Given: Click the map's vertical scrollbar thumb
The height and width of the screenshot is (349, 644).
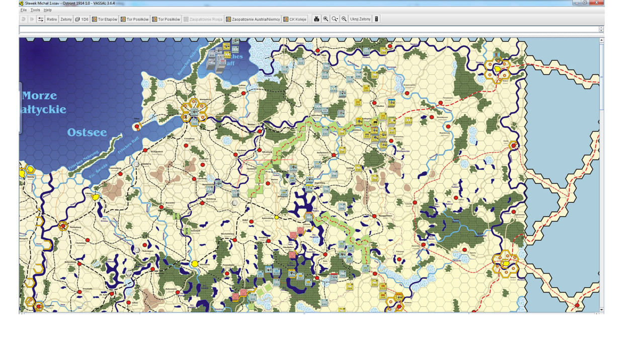Looking at the screenshot, I should click(602, 77).
